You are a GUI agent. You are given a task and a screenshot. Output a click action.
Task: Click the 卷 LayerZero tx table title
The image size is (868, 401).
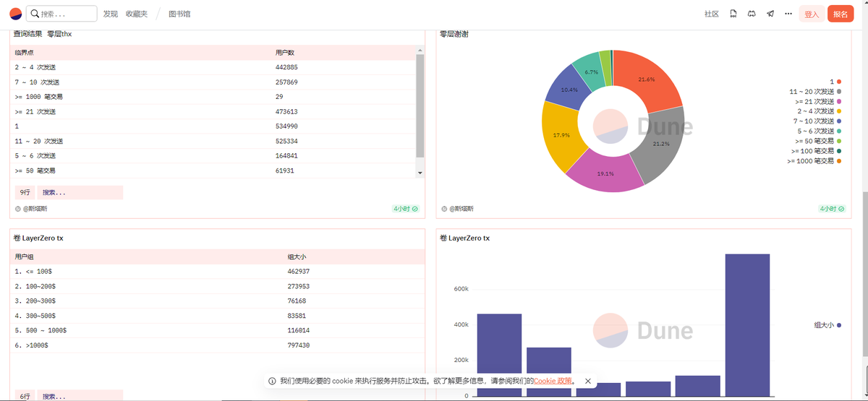[38, 238]
